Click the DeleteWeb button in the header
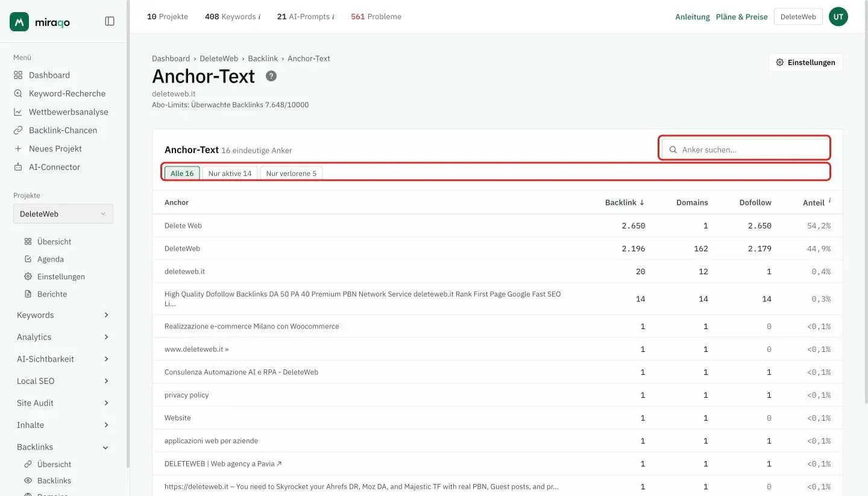This screenshot has width=868, height=496. 798,17
